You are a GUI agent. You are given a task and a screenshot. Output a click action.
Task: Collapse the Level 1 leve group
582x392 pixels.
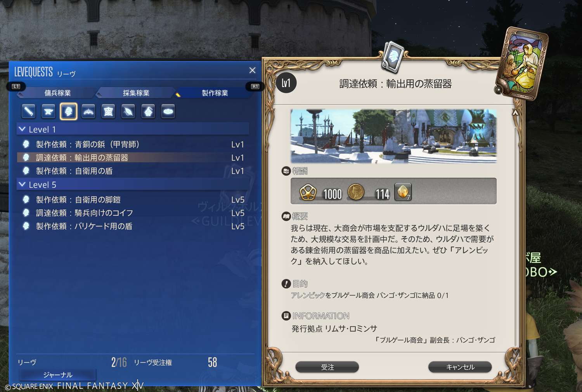point(23,129)
